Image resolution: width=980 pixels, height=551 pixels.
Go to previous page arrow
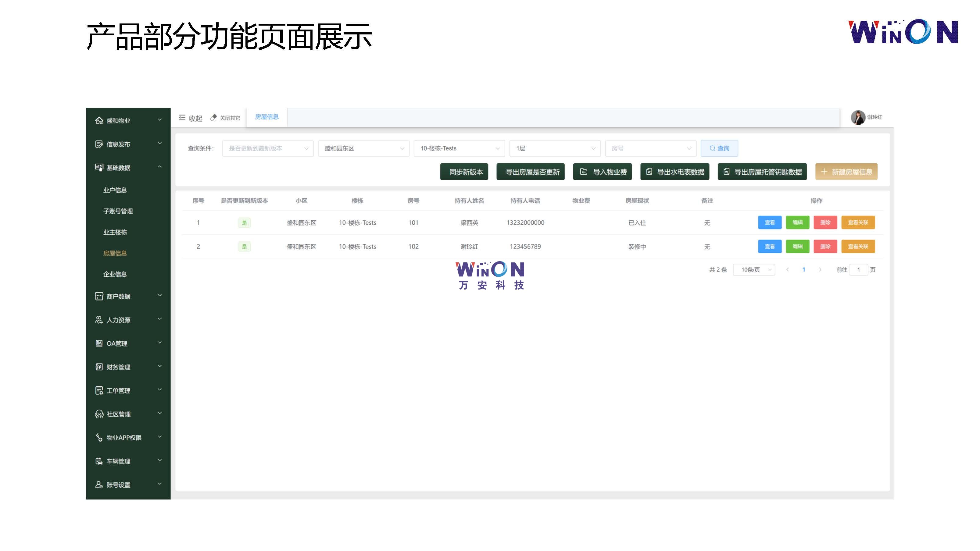(x=788, y=270)
